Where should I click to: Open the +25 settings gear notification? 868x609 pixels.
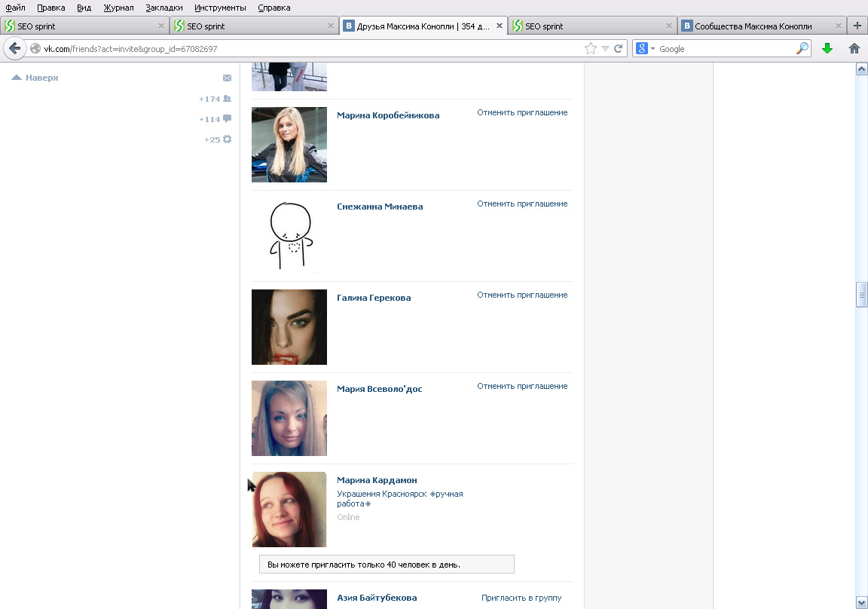tap(227, 139)
